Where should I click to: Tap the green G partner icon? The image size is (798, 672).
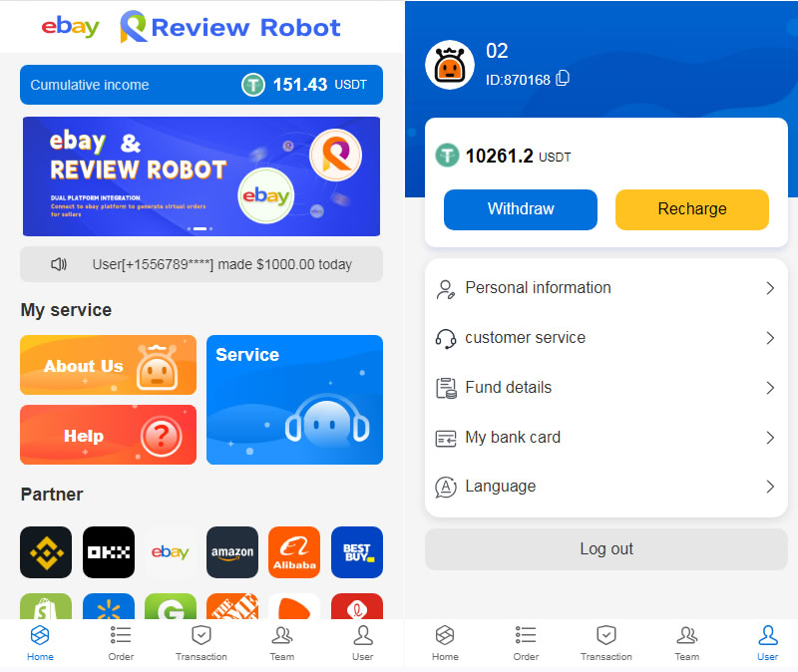171,606
